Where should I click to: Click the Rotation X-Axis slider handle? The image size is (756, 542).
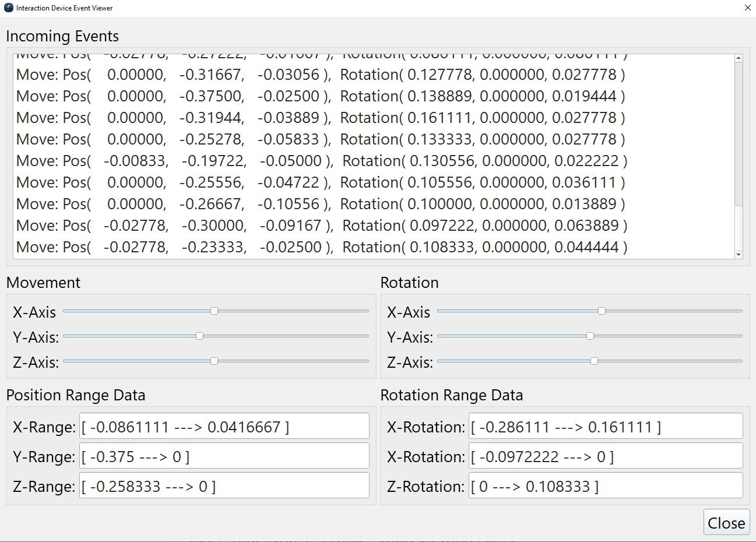click(x=602, y=311)
